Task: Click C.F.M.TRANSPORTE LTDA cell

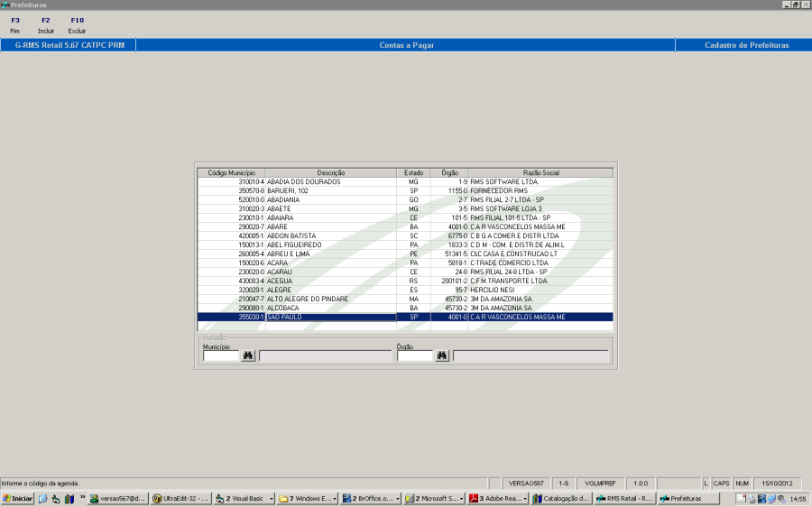Action: click(540, 281)
